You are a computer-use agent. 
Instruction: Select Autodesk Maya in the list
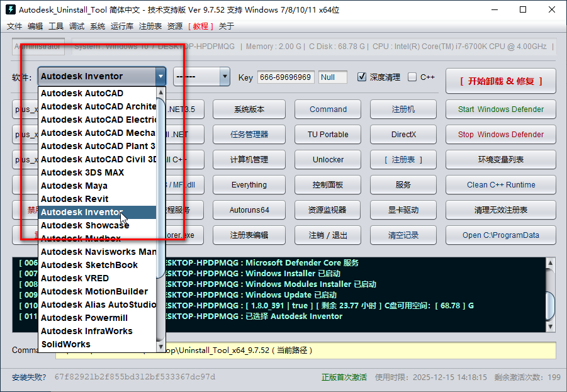click(x=98, y=186)
